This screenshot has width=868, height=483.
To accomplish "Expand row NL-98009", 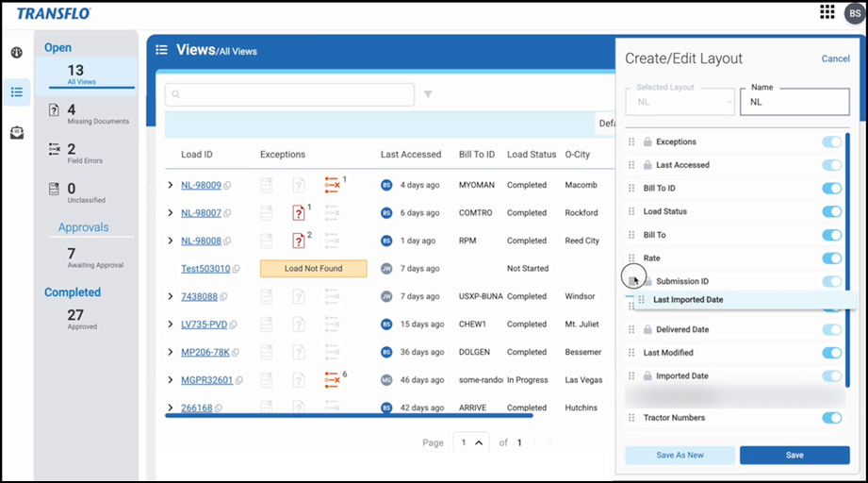I will pos(171,185).
